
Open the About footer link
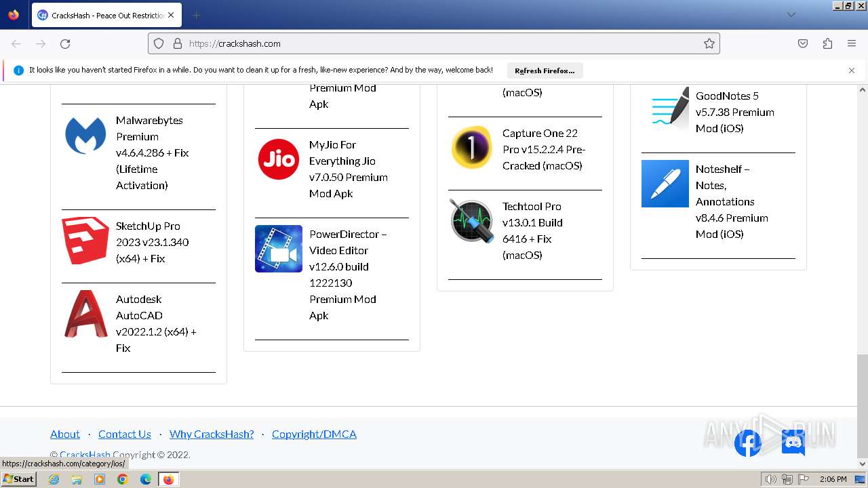click(x=65, y=434)
